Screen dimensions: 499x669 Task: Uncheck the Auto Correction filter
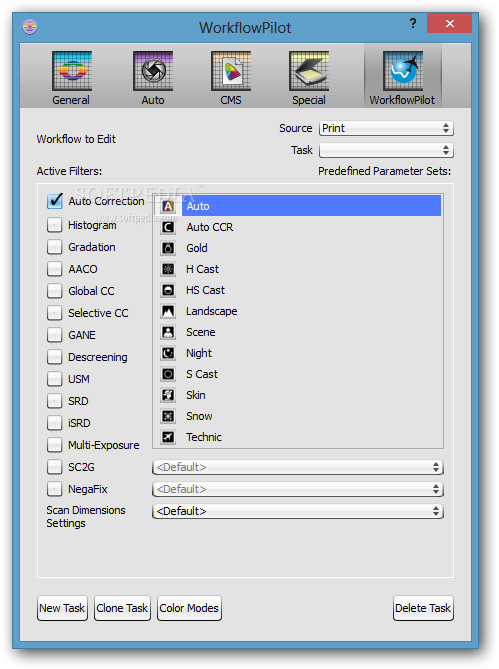[x=55, y=201]
